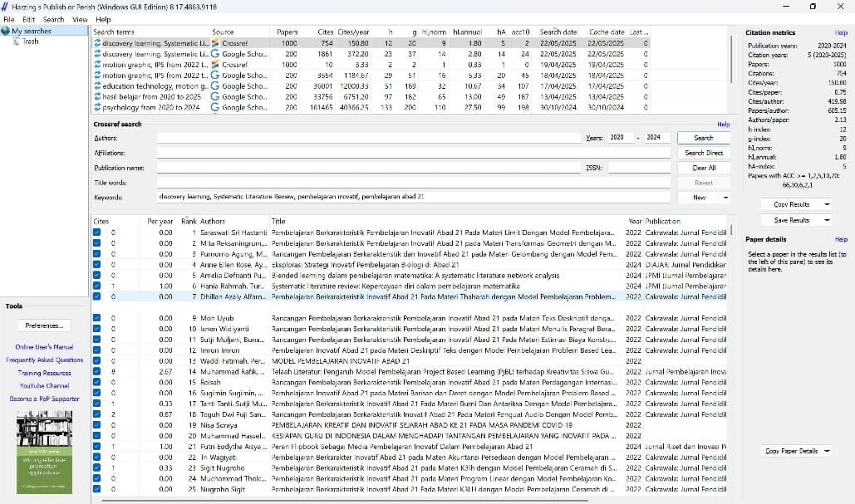Click the My searches globe icon

[6, 31]
